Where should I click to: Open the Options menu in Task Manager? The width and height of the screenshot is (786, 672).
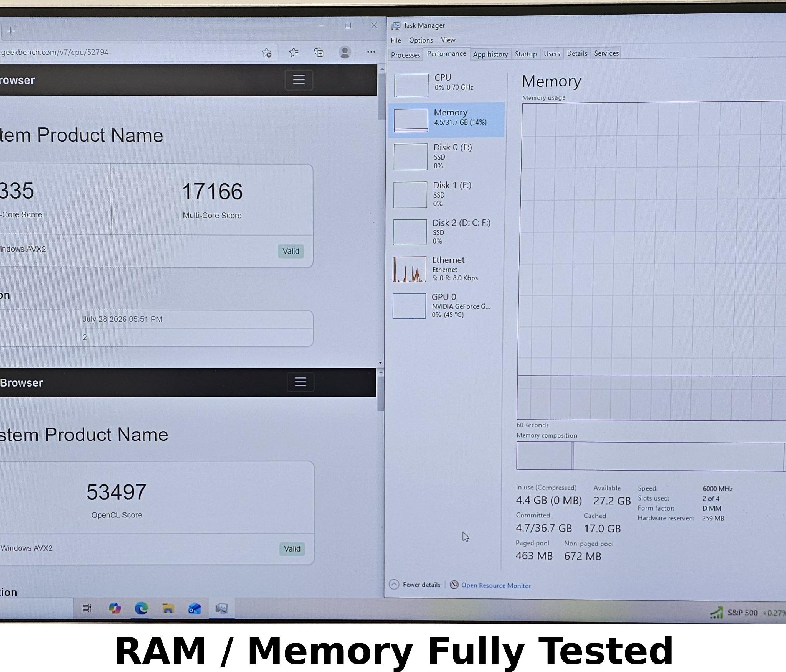(421, 40)
